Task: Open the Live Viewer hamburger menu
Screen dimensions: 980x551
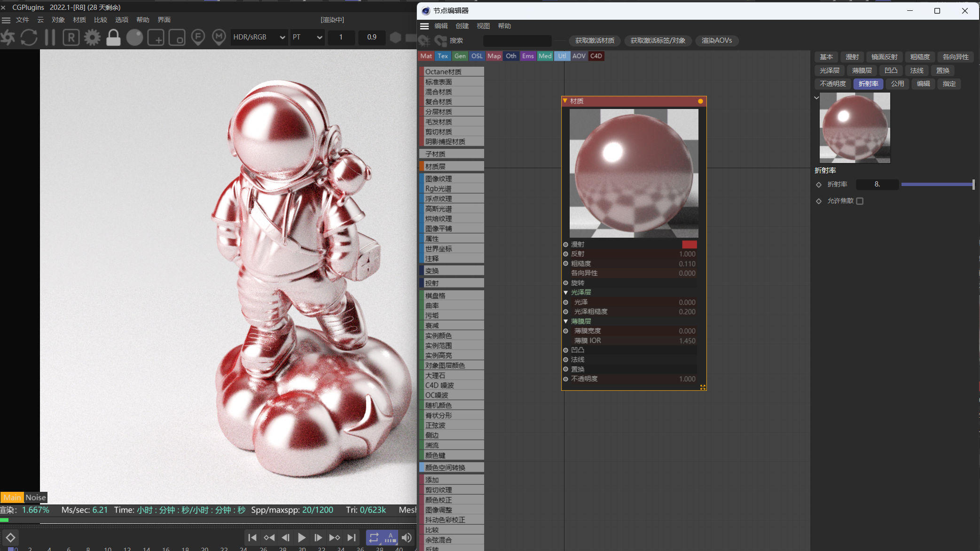Action: pos(6,20)
